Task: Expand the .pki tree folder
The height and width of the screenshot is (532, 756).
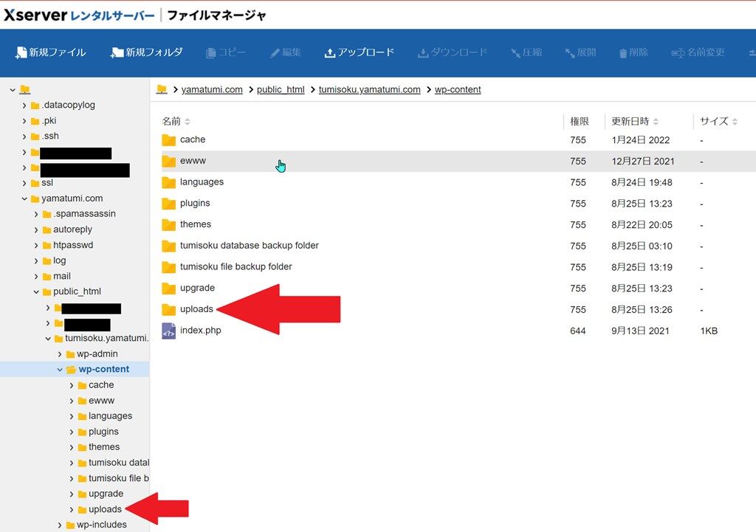Action: point(24,121)
